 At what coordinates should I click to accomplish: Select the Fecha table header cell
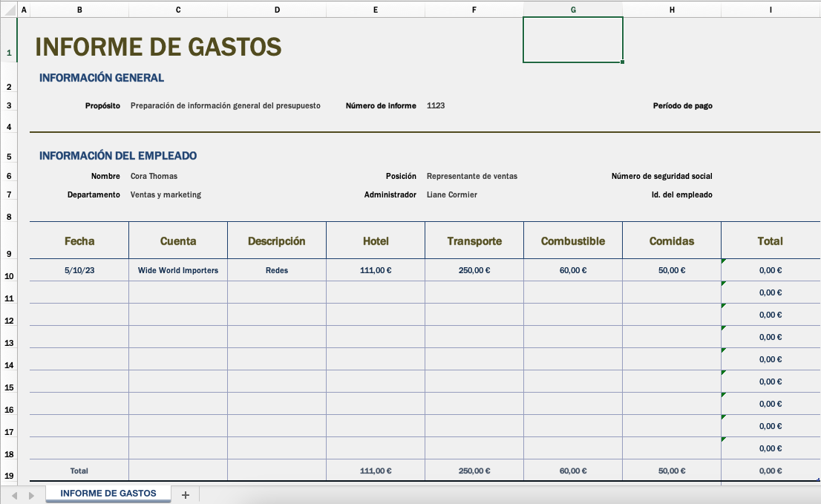tap(79, 240)
